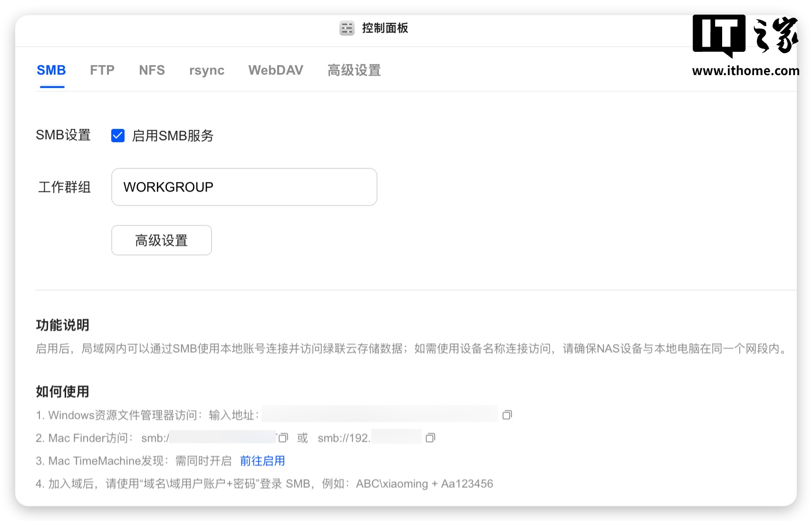
Task: Click the 启用后 description paragraph
Action: point(413,348)
